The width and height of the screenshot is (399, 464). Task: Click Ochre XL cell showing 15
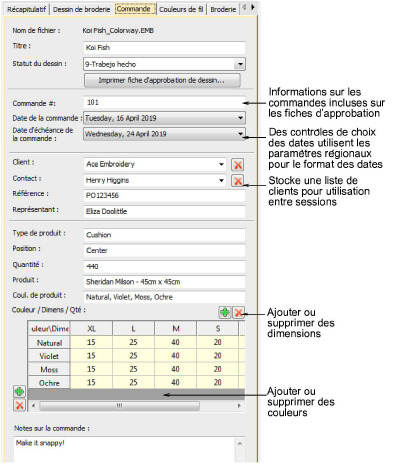pos(91,382)
